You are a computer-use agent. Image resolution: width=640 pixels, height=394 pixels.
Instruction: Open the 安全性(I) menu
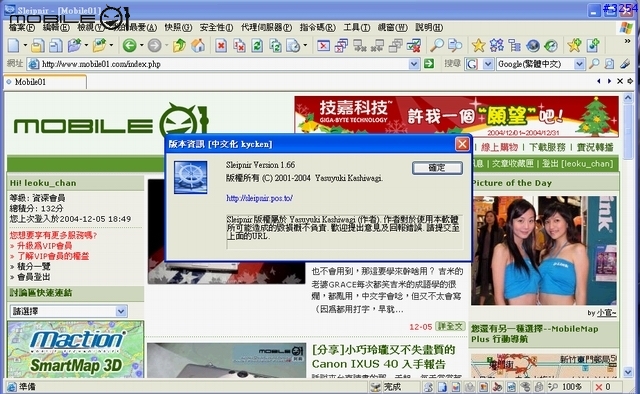tap(216, 27)
